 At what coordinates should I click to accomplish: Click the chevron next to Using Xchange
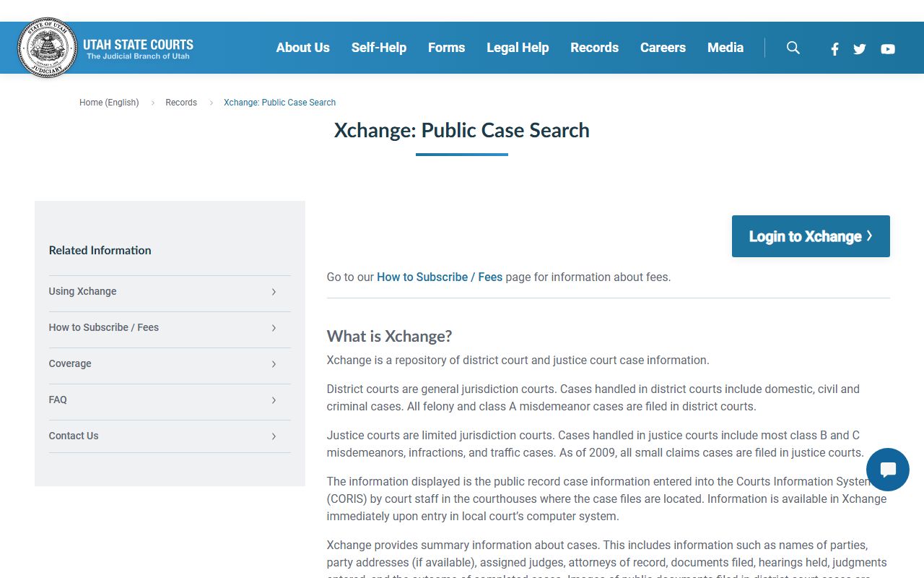point(274,292)
